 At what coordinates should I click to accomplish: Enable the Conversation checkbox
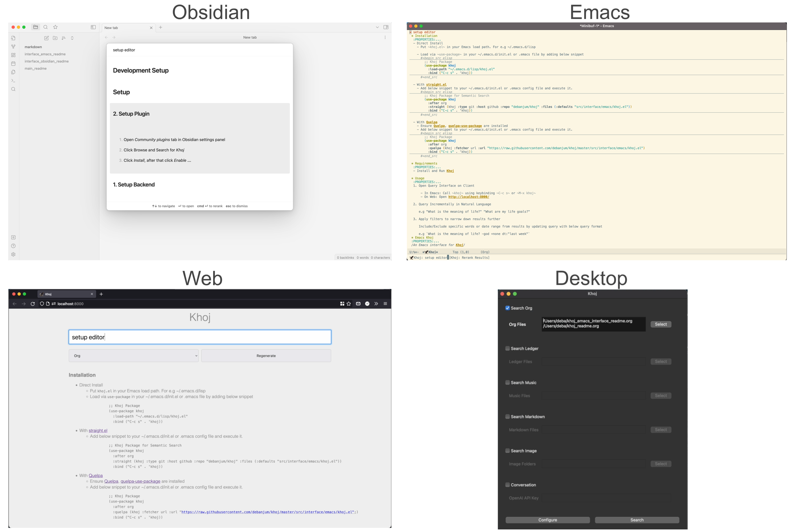pos(507,485)
